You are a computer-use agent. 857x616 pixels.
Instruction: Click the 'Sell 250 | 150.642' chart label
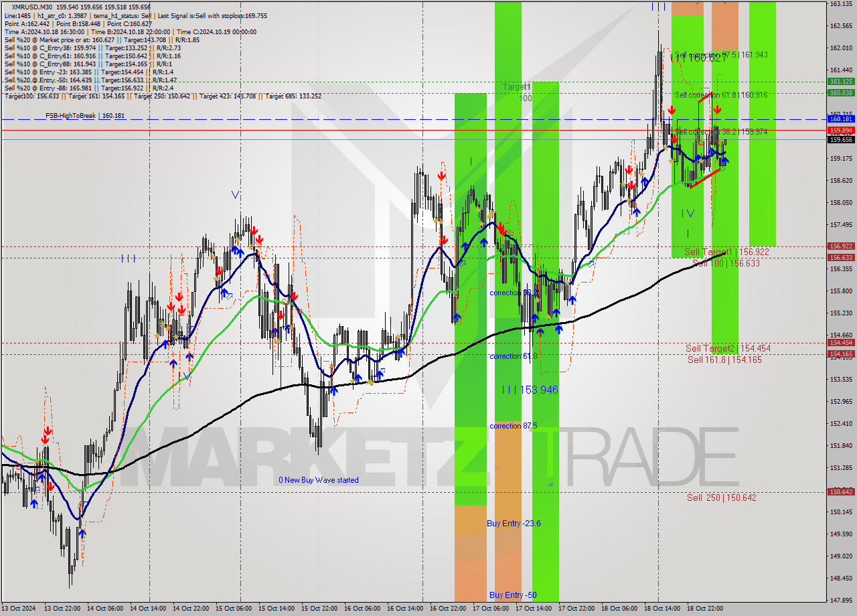pyautogui.click(x=721, y=497)
